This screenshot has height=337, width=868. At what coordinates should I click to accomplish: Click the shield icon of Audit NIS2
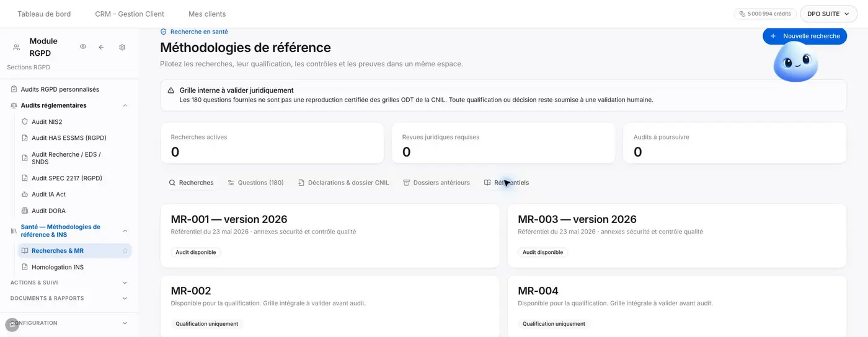[x=25, y=122]
